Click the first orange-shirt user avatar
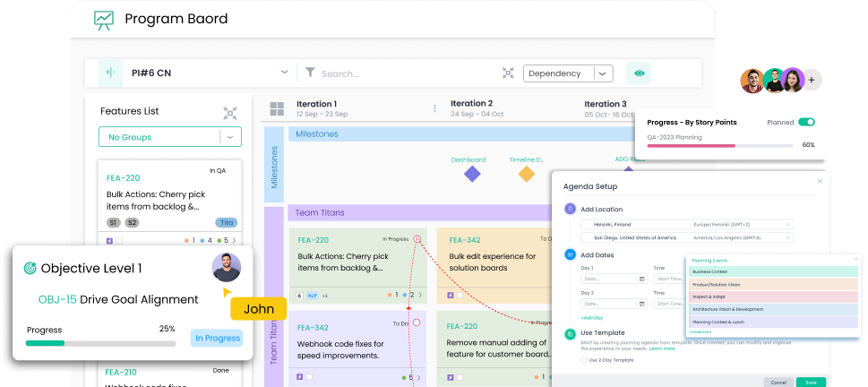 752,81
